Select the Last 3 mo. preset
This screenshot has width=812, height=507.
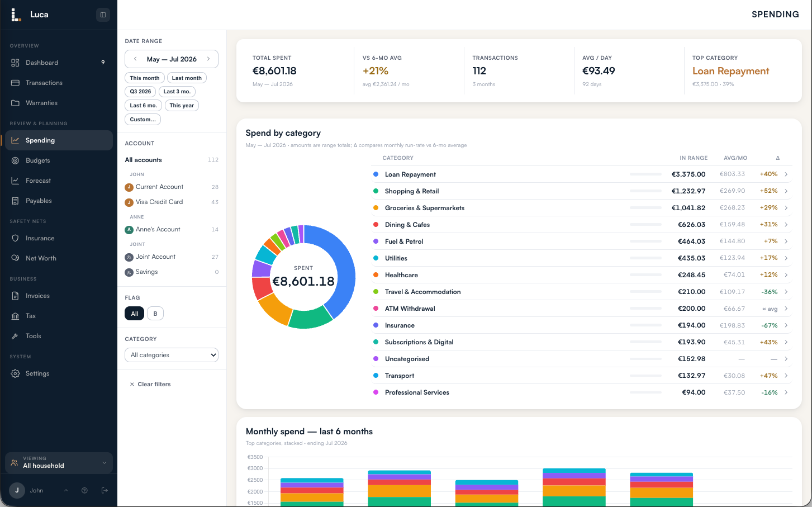(177, 92)
